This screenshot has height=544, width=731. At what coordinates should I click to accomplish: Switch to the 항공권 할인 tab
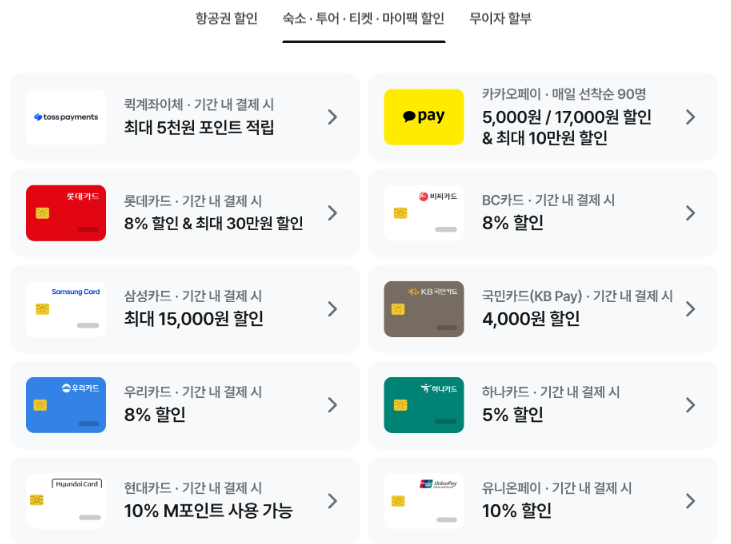(x=227, y=19)
